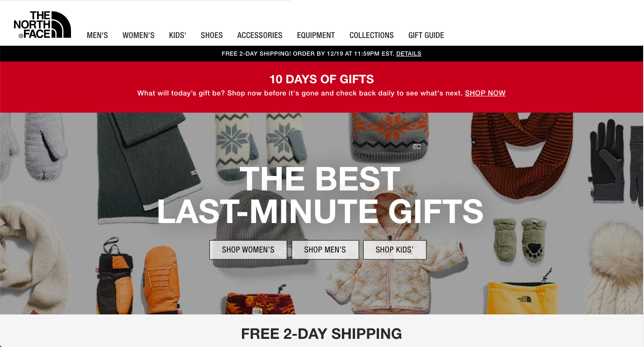The width and height of the screenshot is (644, 347).
Task: Select Shoes in the navigation bar
Action: click(x=212, y=35)
